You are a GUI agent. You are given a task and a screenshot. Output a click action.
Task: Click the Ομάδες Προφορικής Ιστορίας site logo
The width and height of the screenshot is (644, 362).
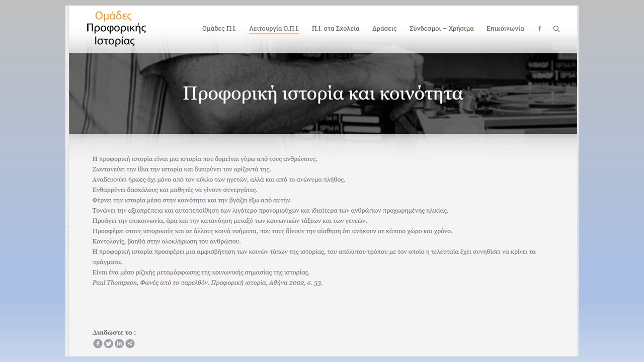[x=117, y=29]
